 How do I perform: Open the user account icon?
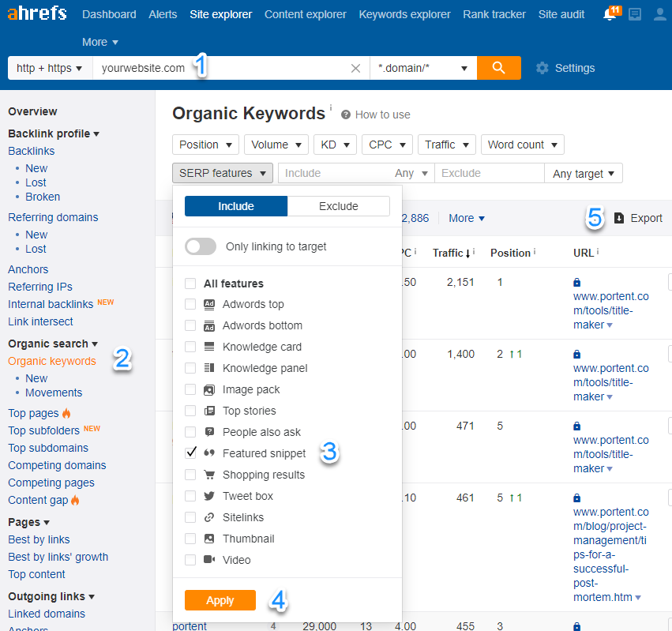tap(660, 14)
